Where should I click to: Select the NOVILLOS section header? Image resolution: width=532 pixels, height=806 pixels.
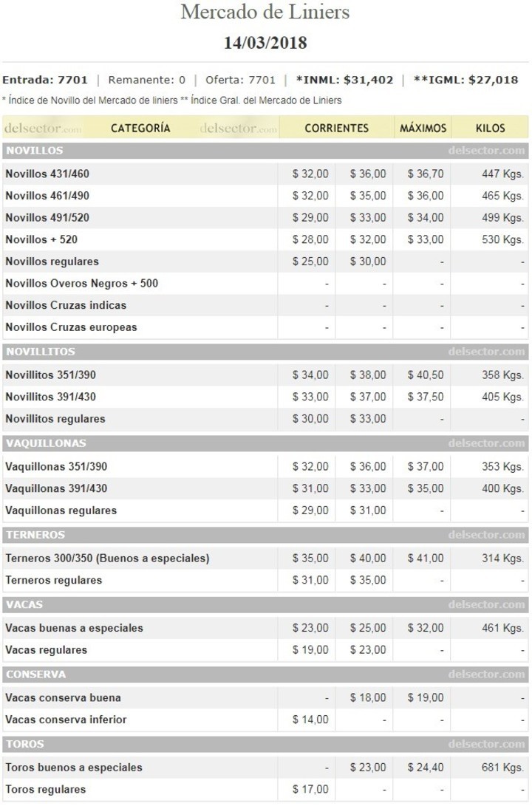[x=35, y=151]
